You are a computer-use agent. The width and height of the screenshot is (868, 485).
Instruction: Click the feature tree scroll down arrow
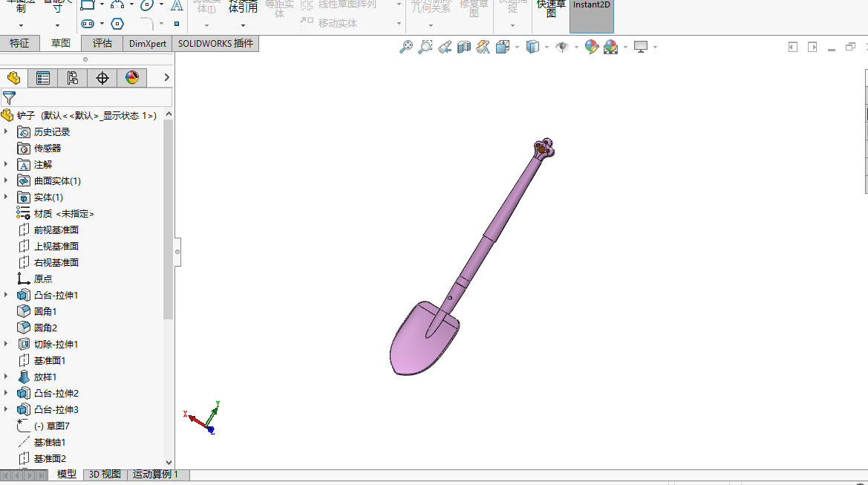[169, 462]
